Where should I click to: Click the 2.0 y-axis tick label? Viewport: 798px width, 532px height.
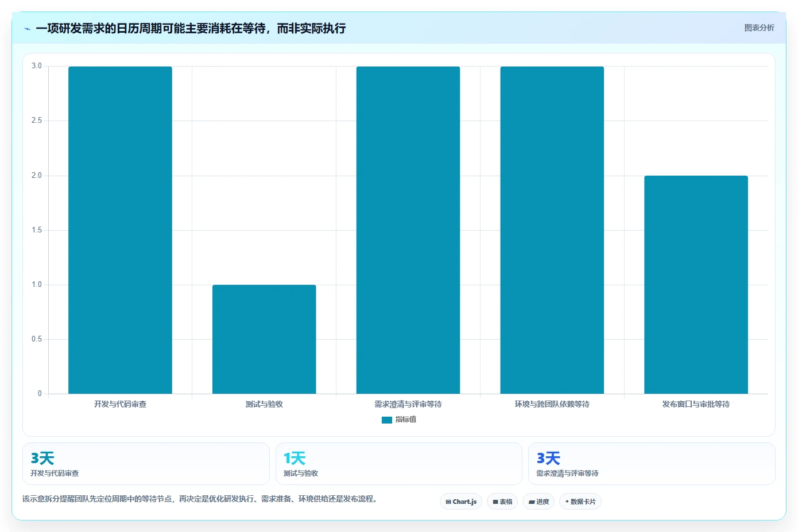tap(37, 176)
